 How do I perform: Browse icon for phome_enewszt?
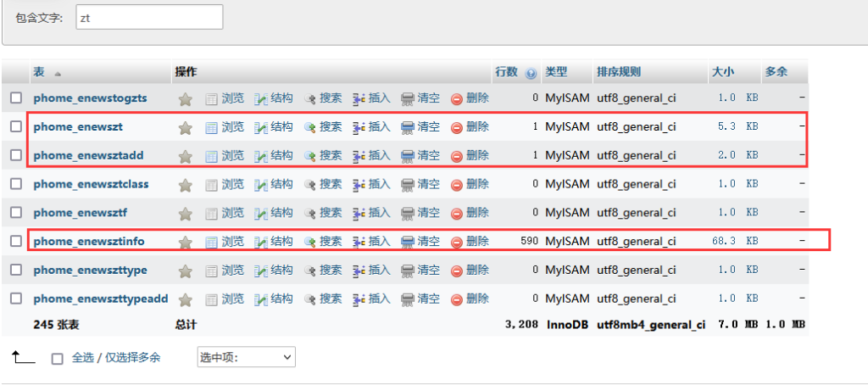point(211,128)
